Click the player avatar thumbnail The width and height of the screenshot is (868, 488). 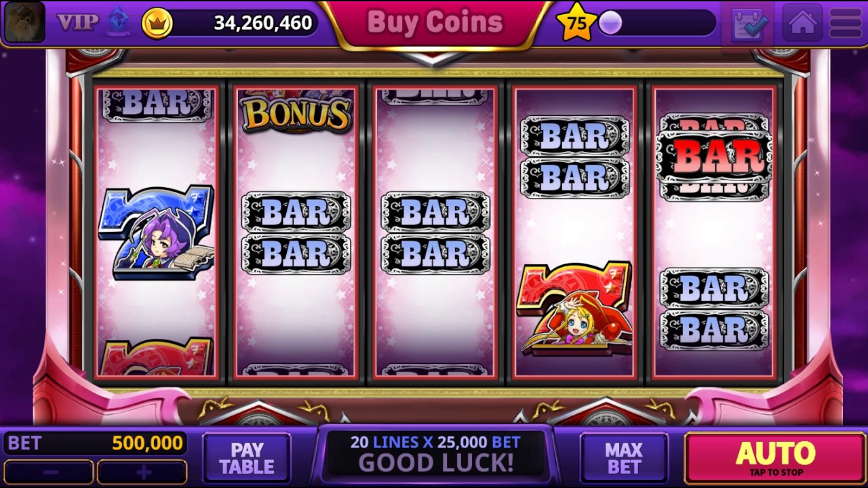(24, 22)
